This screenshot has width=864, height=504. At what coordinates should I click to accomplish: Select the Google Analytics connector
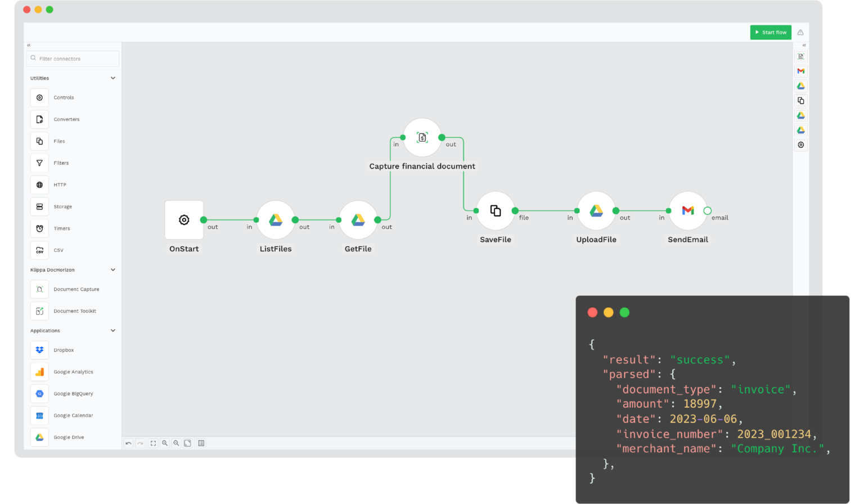click(x=73, y=371)
